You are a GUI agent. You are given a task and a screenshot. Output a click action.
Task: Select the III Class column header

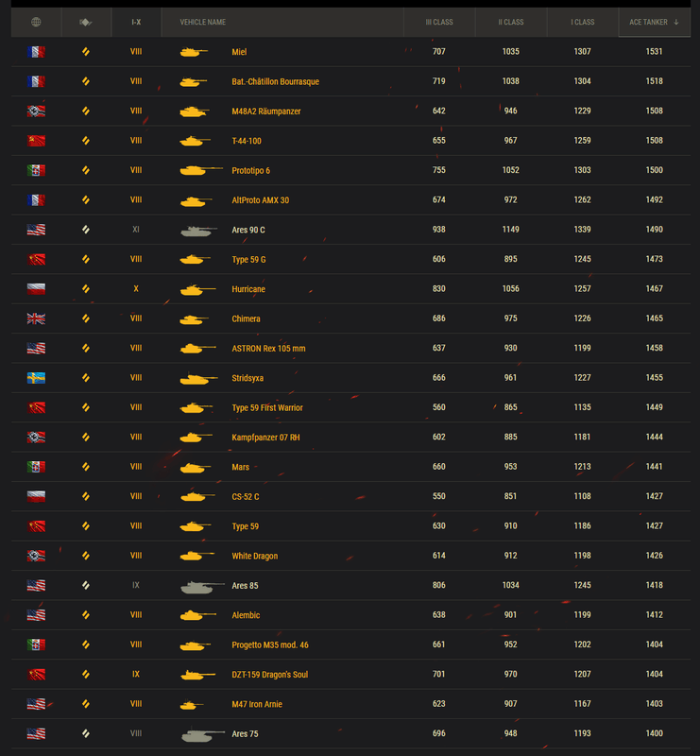point(439,22)
